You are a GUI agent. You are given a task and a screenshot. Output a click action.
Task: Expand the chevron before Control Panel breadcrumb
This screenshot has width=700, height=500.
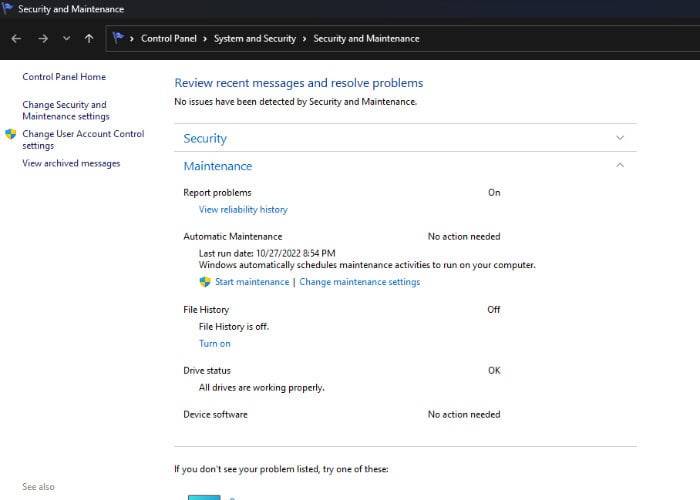click(132, 39)
